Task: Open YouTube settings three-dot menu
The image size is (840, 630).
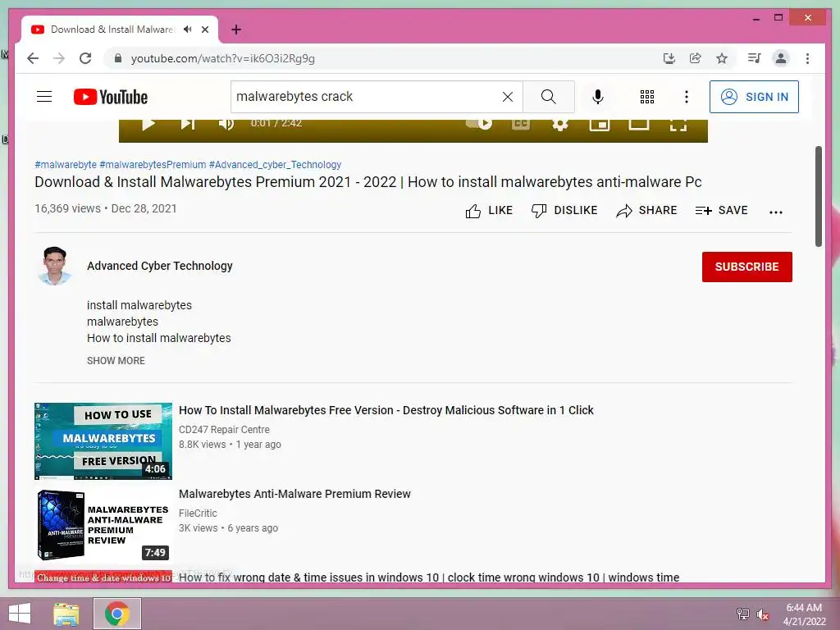Action: [687, 97]
